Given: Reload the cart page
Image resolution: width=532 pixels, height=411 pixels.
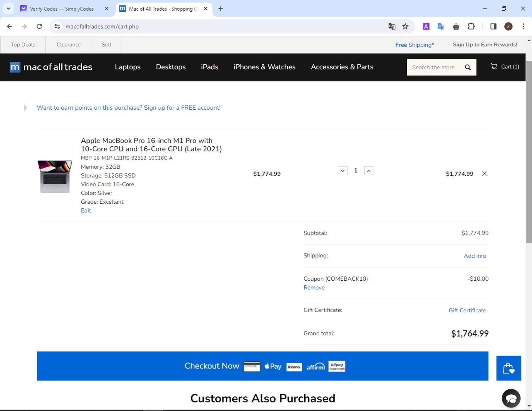Looking at the screenshot, I should 39,26.
